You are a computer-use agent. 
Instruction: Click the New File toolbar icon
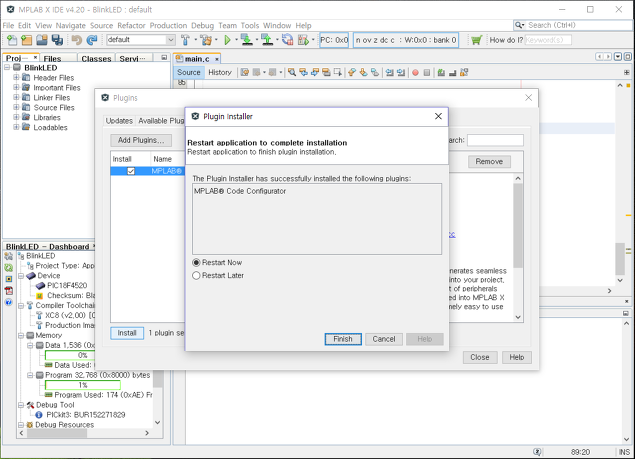click(12, 40)
